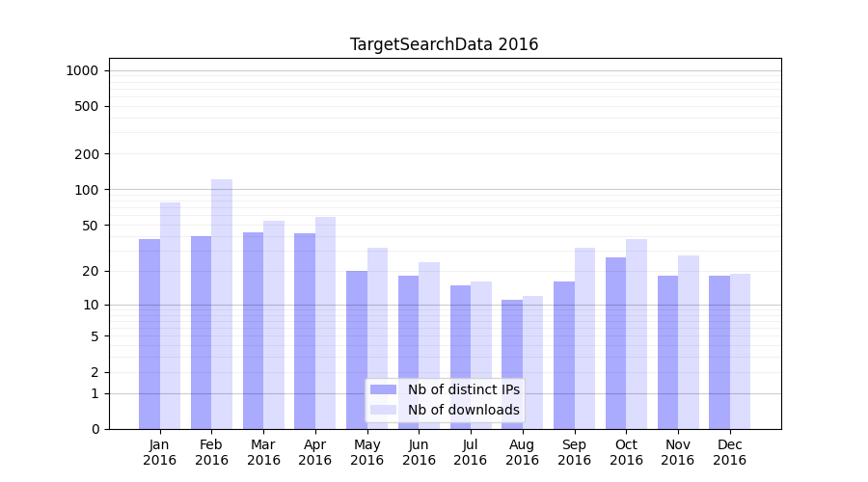Select the Oct 2016 distinct IPs bar
The width and height of the screenshot is (868, 482).
615,343
